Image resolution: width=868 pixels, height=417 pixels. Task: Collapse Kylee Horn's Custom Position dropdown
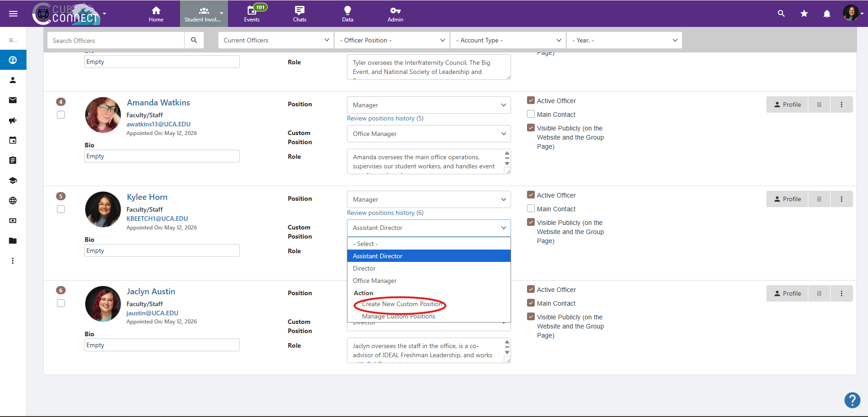tap(429, 228)
